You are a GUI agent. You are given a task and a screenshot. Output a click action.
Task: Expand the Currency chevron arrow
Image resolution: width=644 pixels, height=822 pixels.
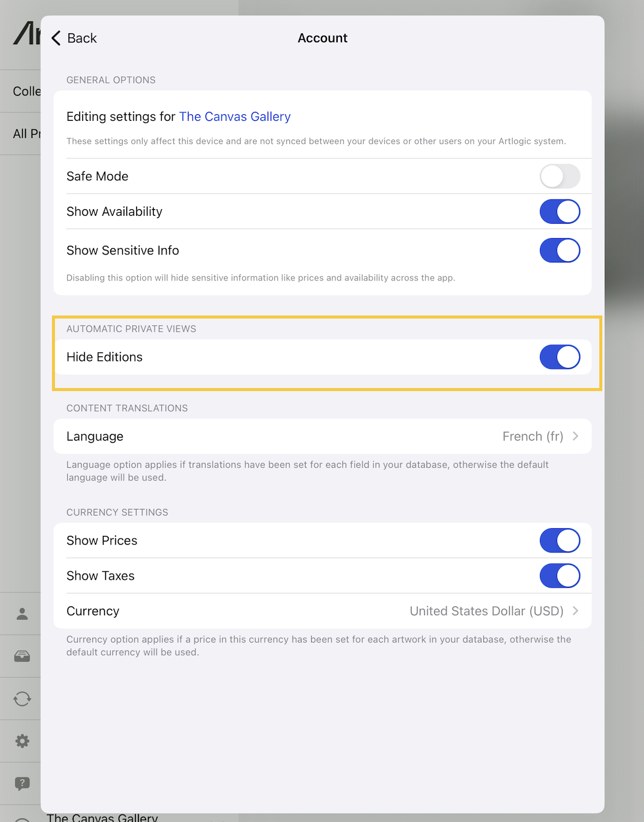576,611
